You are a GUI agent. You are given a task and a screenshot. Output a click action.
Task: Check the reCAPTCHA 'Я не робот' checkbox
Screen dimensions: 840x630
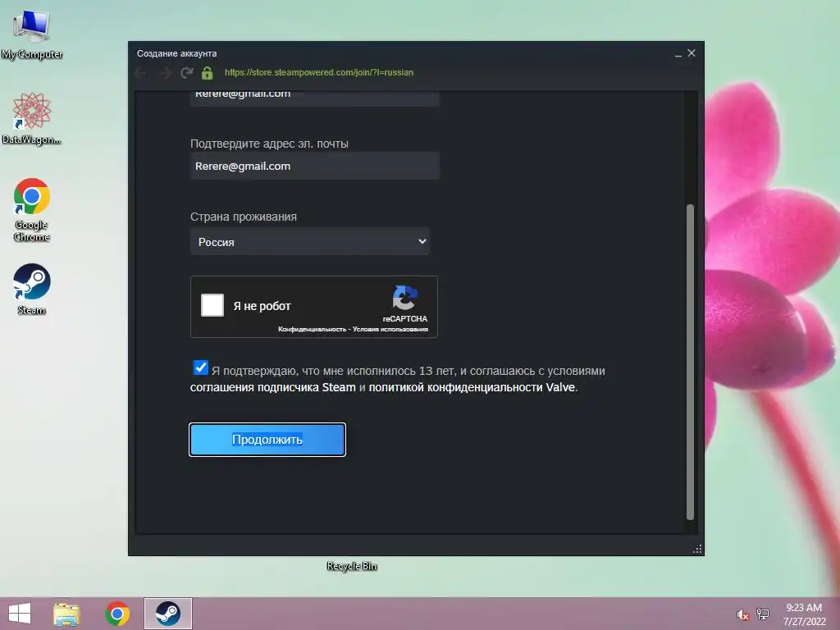(x=212, y=305)
